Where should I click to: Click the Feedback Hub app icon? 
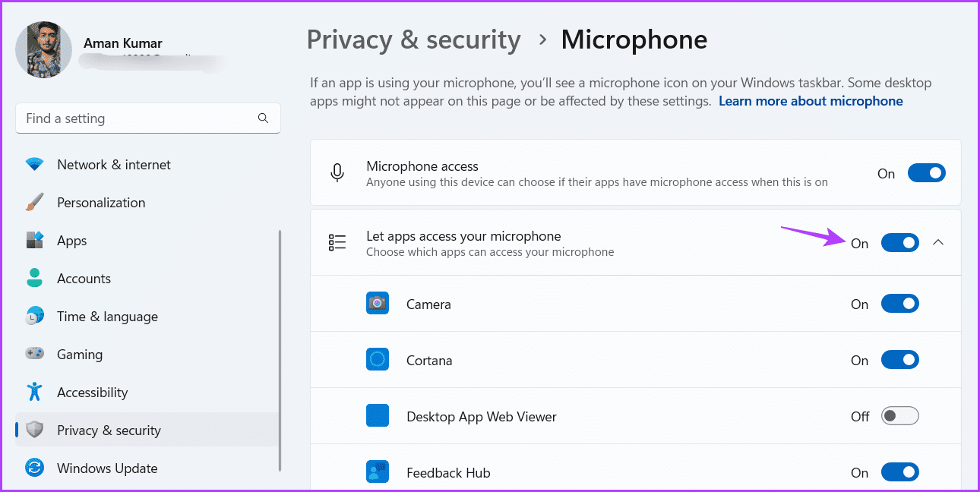coord(378,471)
